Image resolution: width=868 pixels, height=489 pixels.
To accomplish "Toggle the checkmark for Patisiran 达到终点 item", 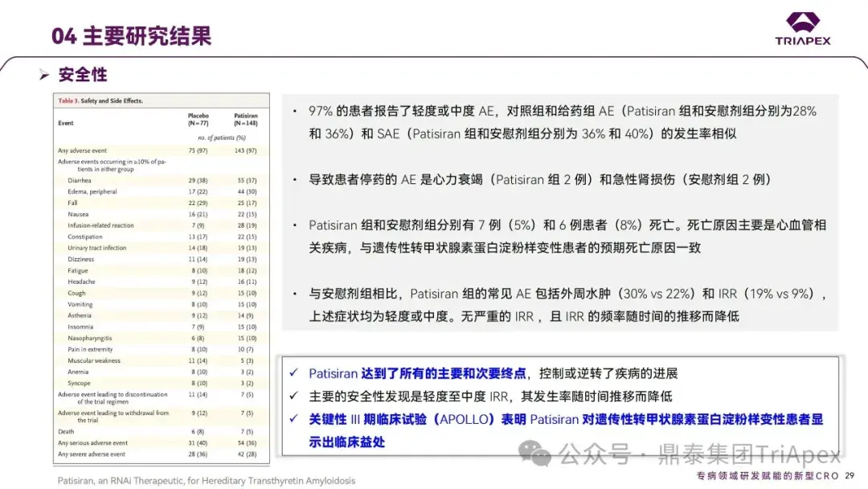I will tap(297, 372).
